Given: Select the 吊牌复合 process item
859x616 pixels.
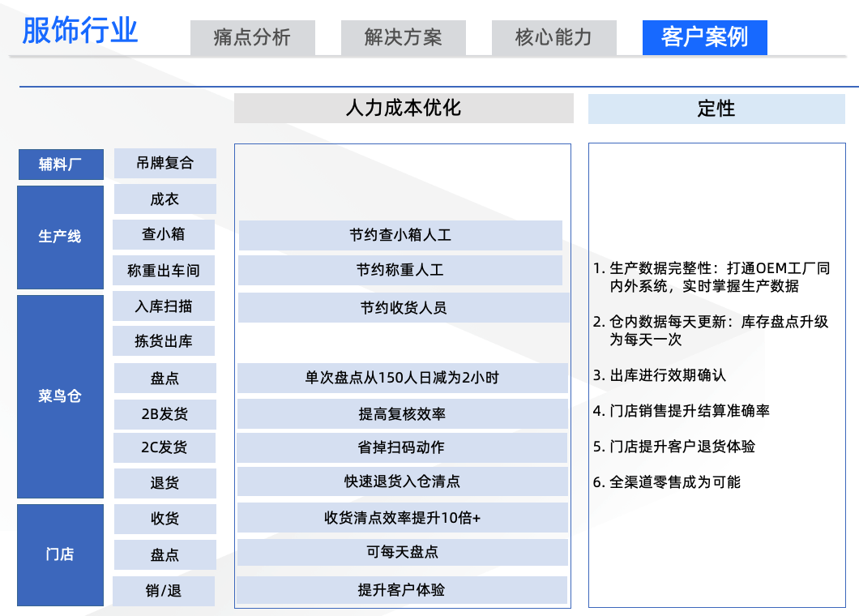Looking at the screenshot, I should pyautogui.click(x=165, y=163).
